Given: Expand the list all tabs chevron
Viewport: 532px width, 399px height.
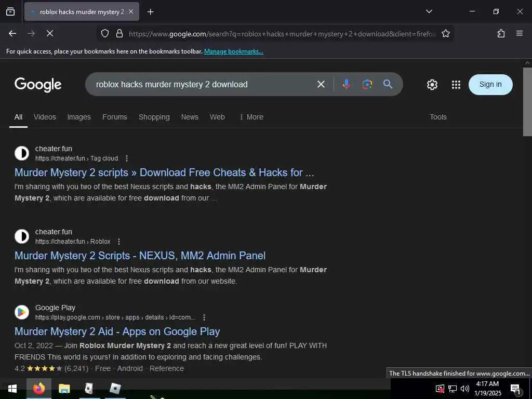Looking at the screenshot, I should coord(429,11).
